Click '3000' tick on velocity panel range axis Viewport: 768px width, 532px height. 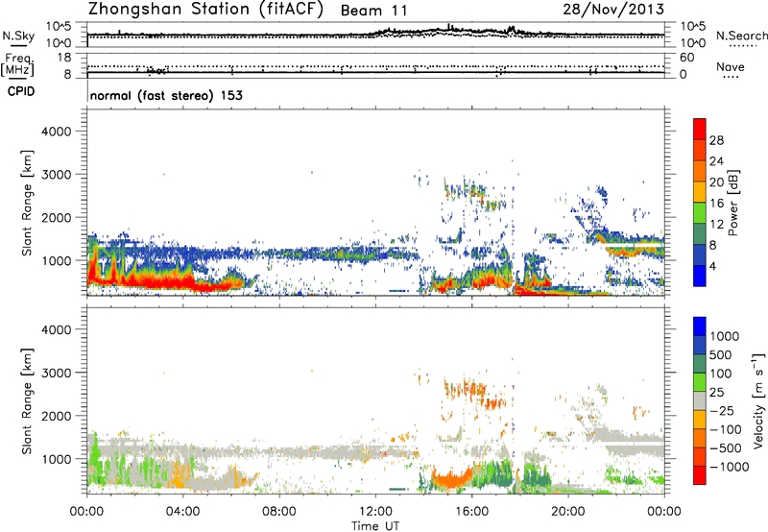(x=57, y=373)
